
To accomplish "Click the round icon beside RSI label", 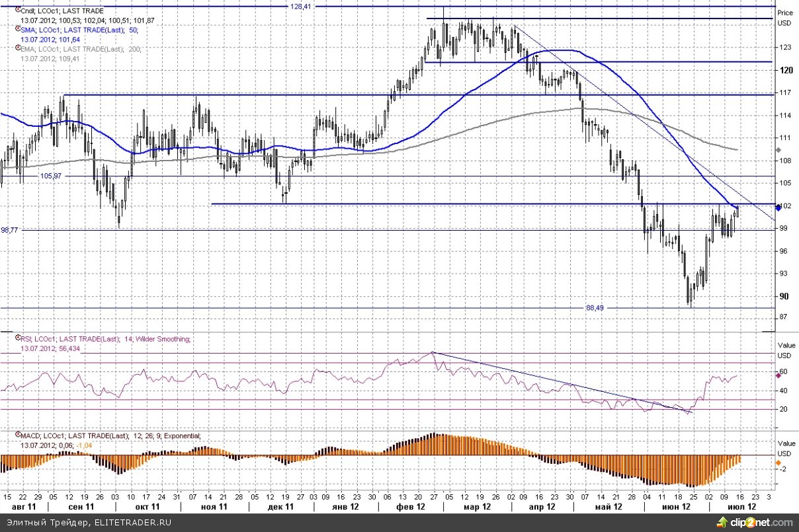I will [17, 338].
